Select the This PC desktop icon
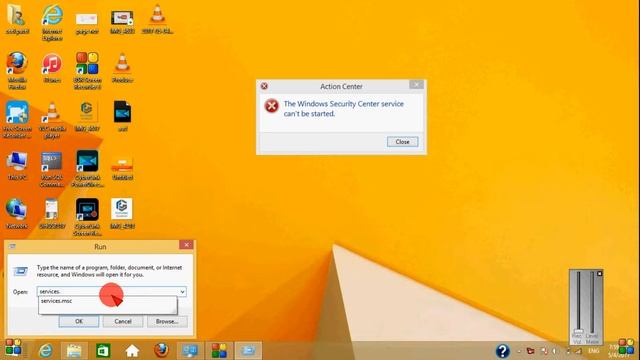This screenshot has height=360, width=640. pyautogui.click(x=17, y=165)
